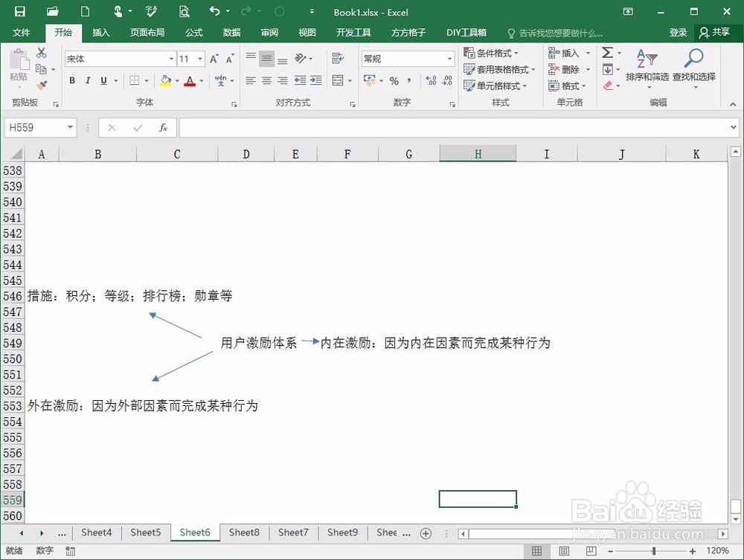The width and height of the screenshot is (744, 560).
Task: Open 条件格式 conditional formatting menu
Action: [x=490, y=53]
